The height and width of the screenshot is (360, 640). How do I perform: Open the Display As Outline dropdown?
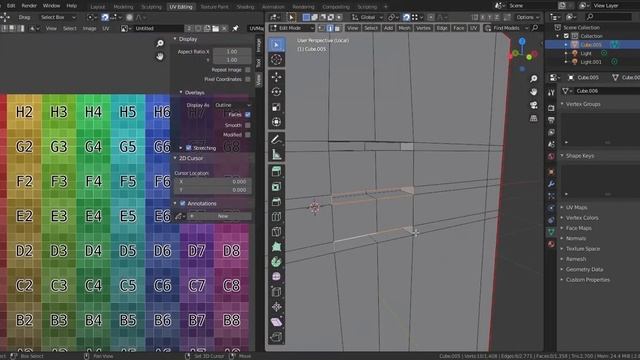click(232, 105)
